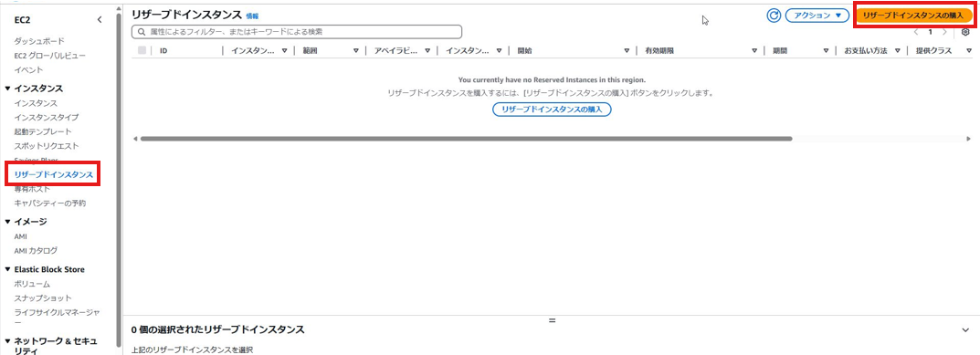Open table preferences gear icon
This screenshot has height=355, width=980.
[x=965, y=32]
